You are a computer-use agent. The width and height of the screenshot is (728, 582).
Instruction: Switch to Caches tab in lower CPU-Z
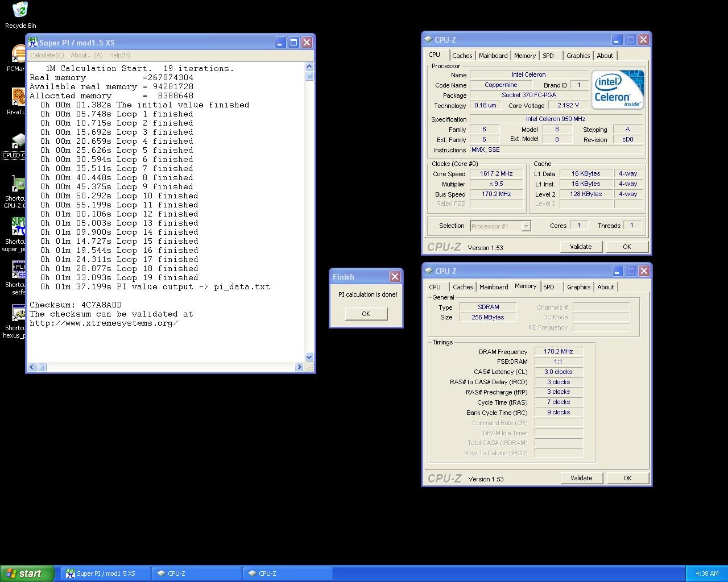(x=462, y=287)
